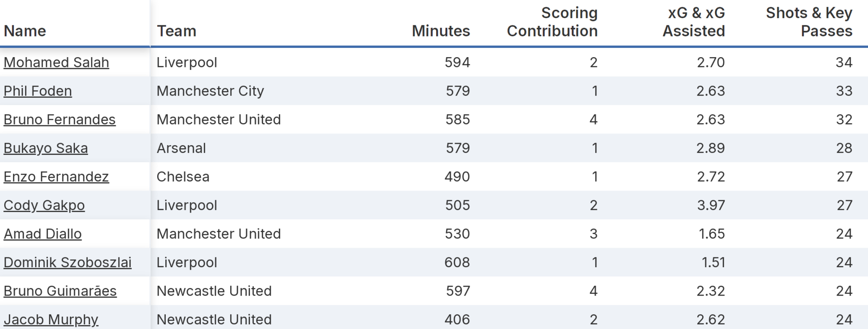Click the Bruno Fernandes name link
868x329 pixels.
59,120
